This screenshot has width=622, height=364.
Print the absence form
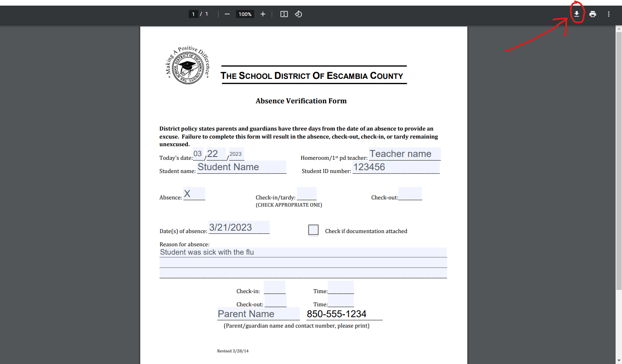(x=593, y=14)
